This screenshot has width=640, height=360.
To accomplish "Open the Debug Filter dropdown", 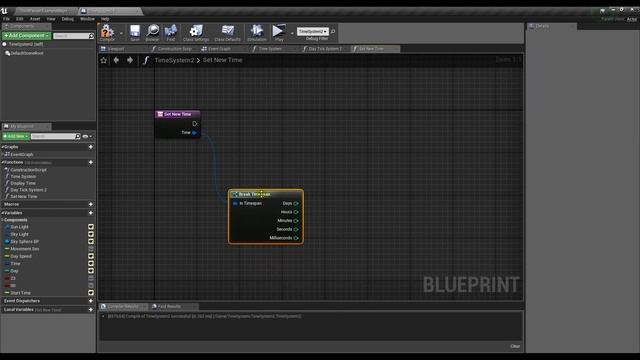I will click(x=313, y=31).
